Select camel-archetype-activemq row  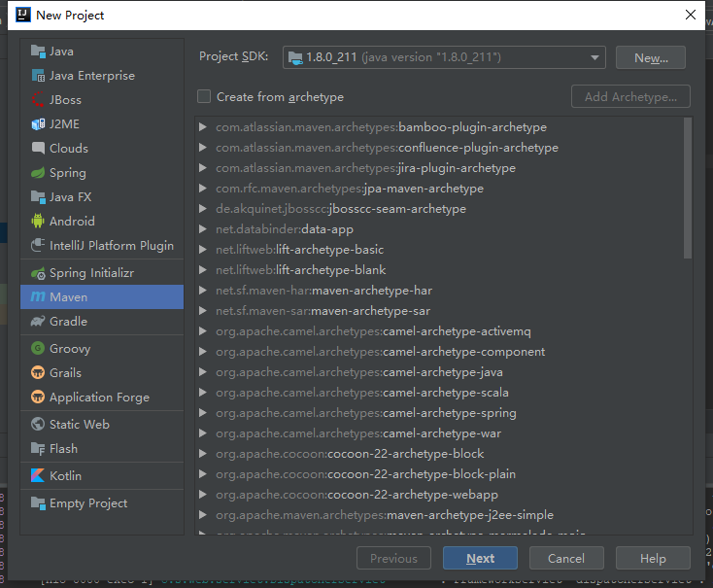click(439, 331)
